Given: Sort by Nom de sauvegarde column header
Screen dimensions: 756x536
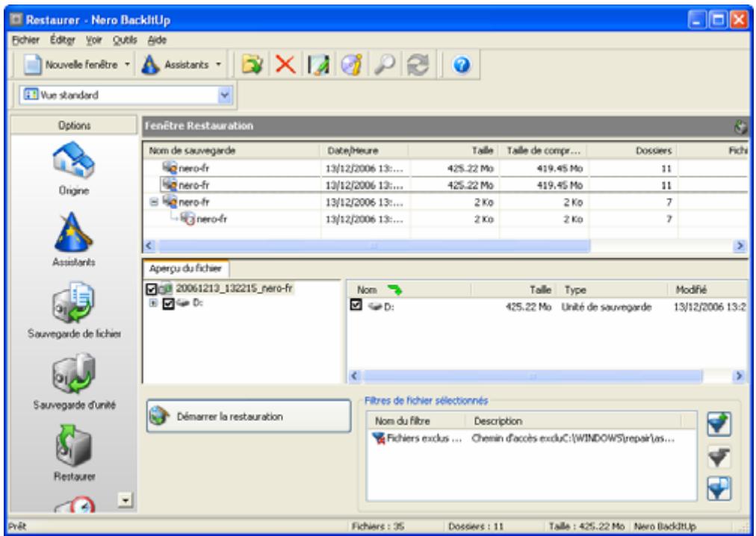Looking at the screenshot, I should 232,151.
